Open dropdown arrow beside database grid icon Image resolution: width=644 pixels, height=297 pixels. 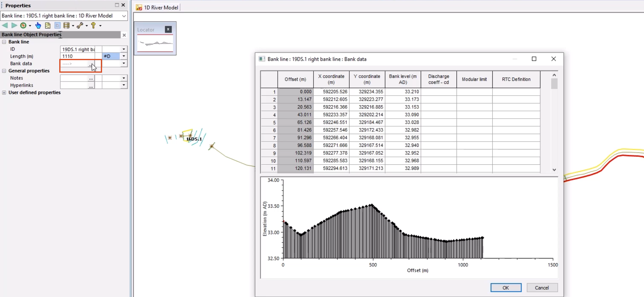coord(73,26)
